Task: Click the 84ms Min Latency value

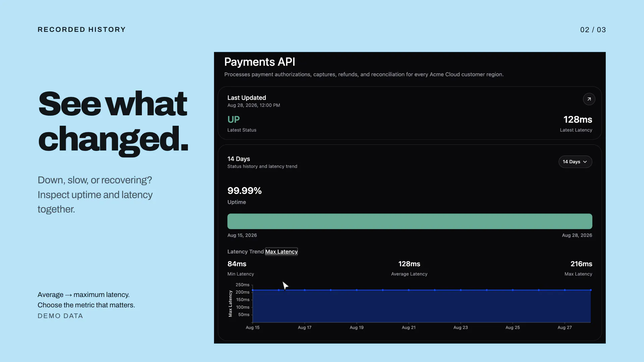Action: pyautogui.click(x=237, y=264)
